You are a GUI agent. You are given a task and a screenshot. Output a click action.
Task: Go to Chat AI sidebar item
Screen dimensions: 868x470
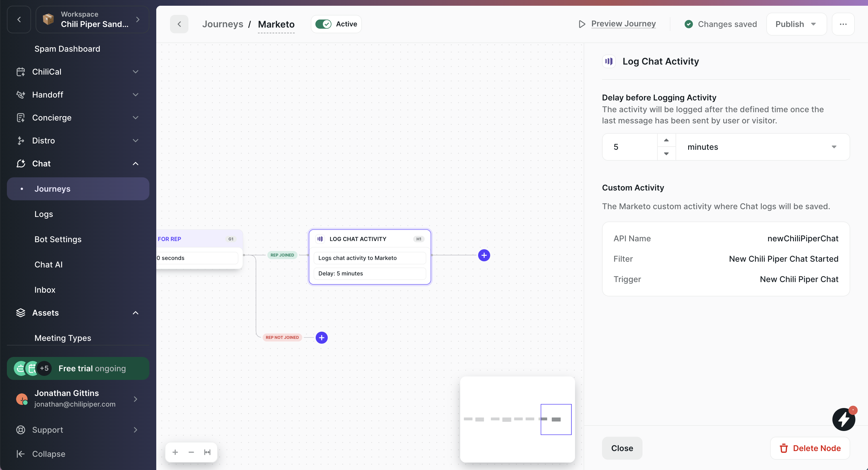49,265
